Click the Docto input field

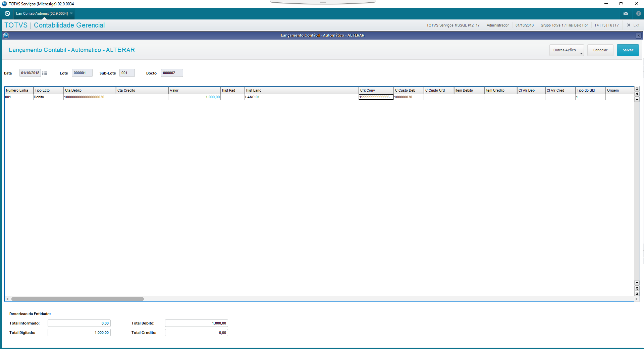pyautogui.click(x=172, y=73)
